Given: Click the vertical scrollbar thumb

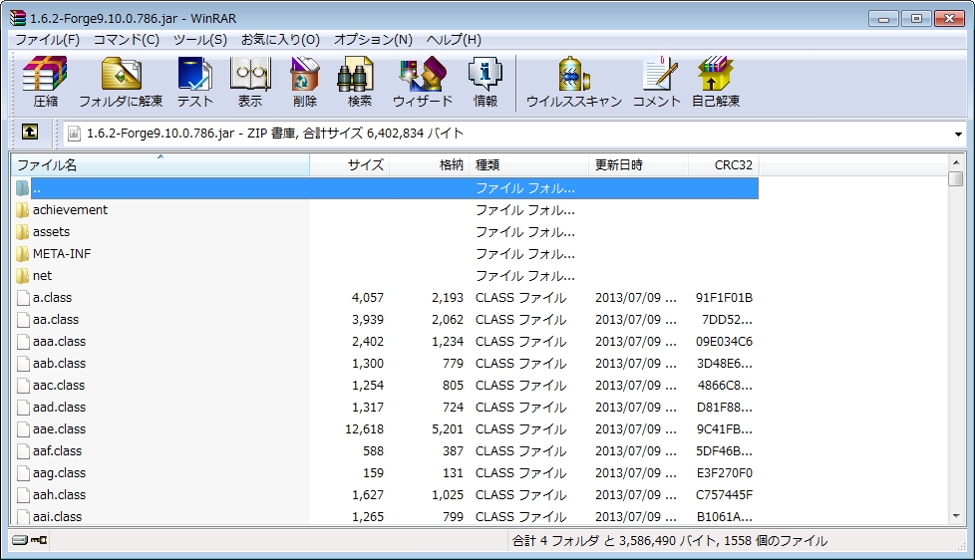Looking at the screenshot, I should click(x=956, y=179).
